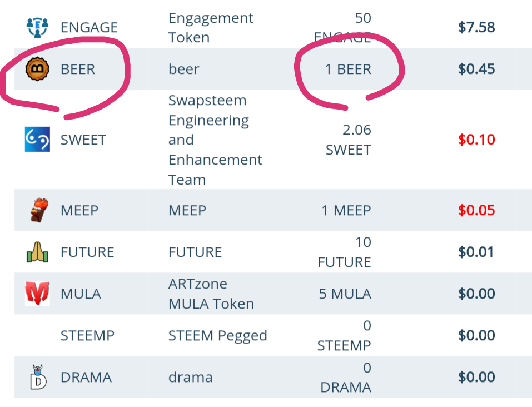Select the STEEMP symbol text

point(87,336)
